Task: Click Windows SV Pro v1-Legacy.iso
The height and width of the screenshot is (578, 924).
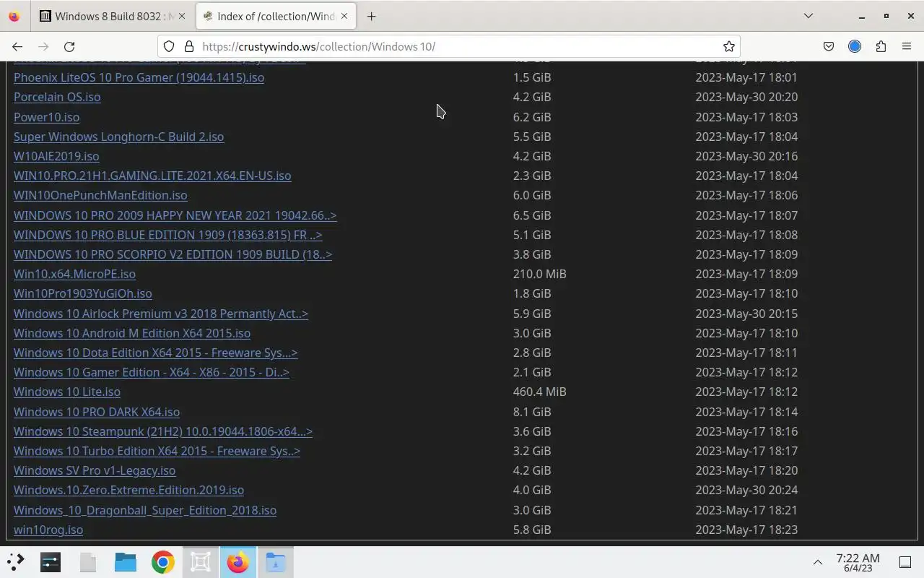Action: [95, 470]
